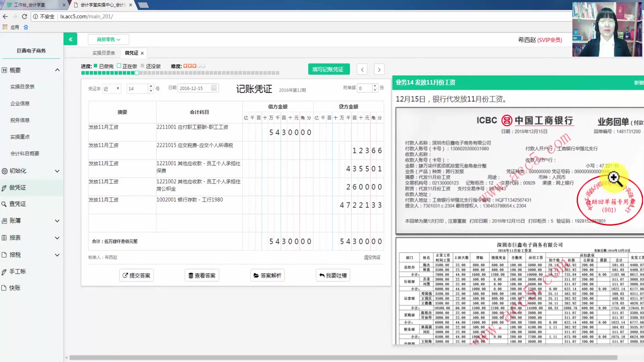Expand the 初始化 sidebar section

click(x=57, y=171)
